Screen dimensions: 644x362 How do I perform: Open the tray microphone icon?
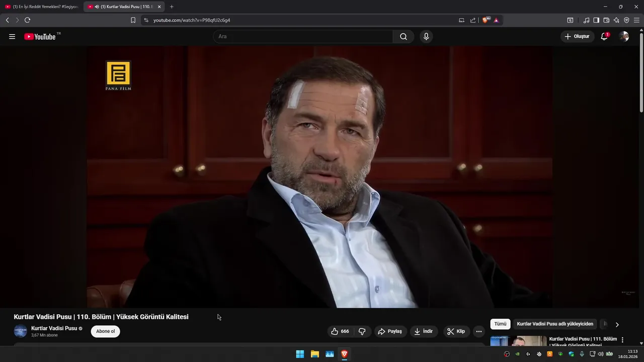coord(582,354)
